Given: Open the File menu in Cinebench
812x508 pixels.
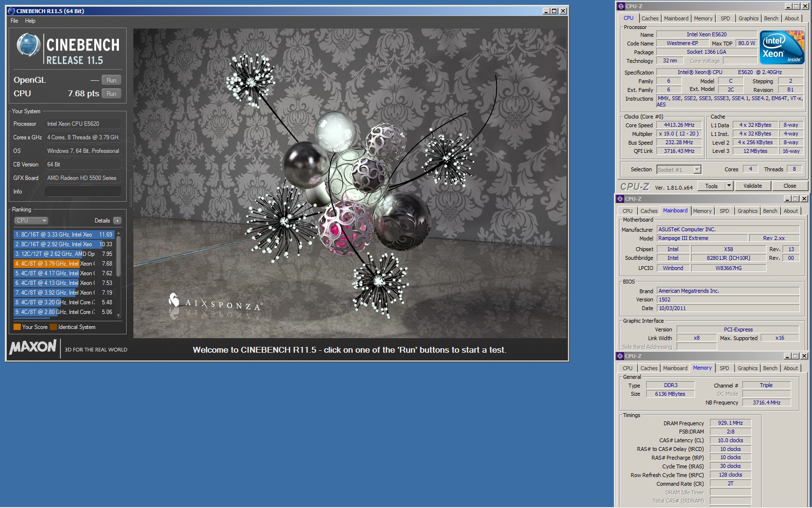Looking at the screenshot, I should (14, 21).
